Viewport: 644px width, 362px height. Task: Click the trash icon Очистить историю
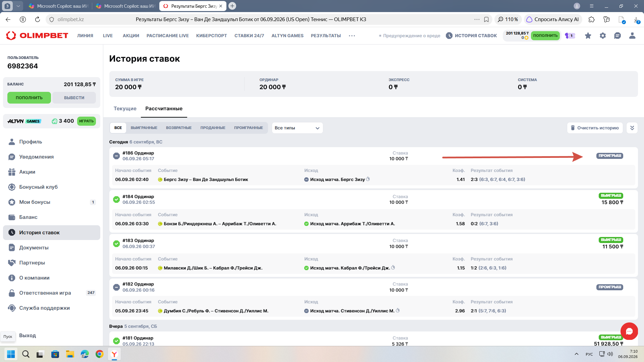click(x=573, y=128)
